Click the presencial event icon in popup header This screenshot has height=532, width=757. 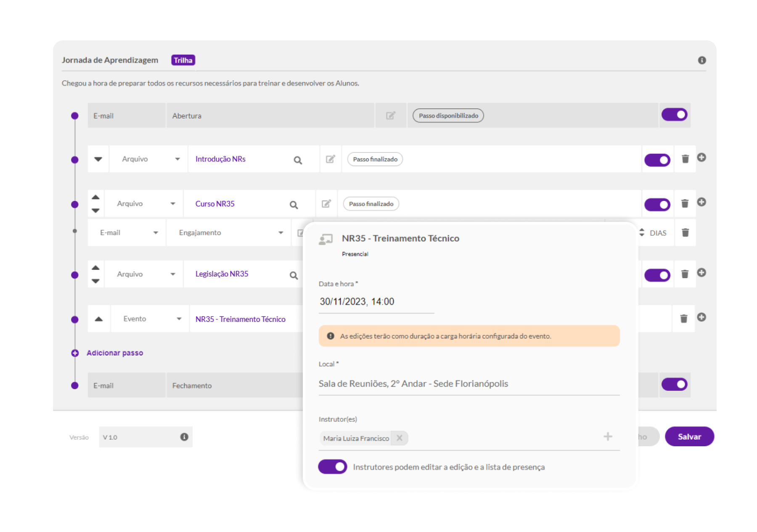326,240
